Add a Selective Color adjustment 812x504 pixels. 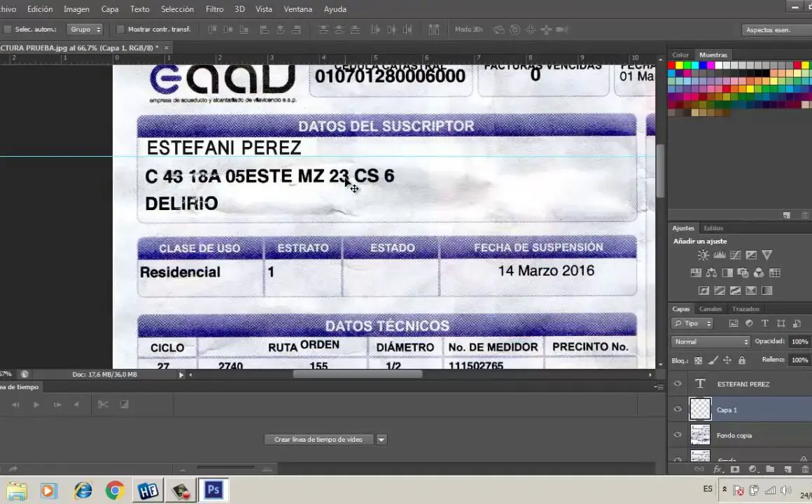[751, 290]
